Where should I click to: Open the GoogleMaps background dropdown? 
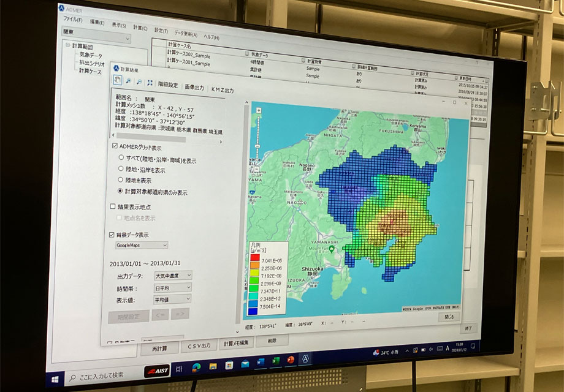point(142,245)
